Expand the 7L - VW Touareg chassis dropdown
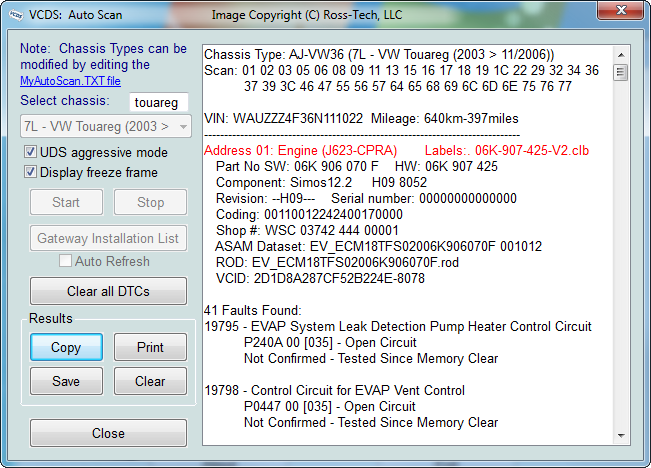The width and height of the screenshot is (651, 468). [183, 127]
